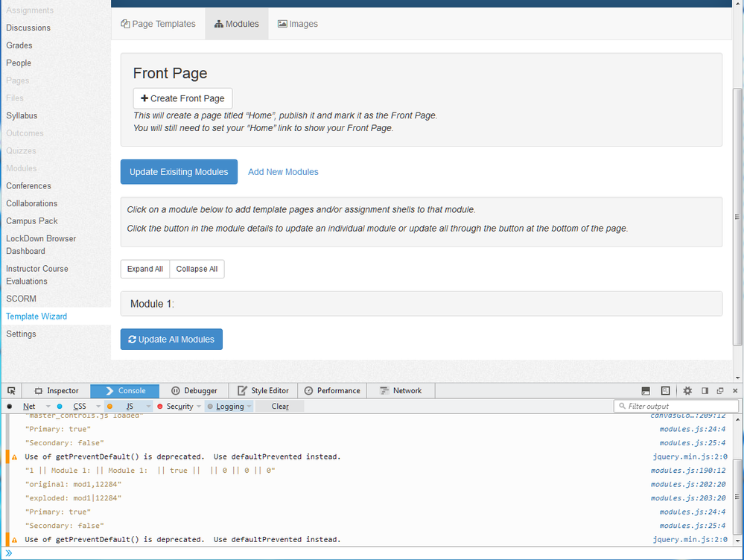Open the Security filter dropdown arrow
The image size is (744, 560).
[x=200, y=407]
